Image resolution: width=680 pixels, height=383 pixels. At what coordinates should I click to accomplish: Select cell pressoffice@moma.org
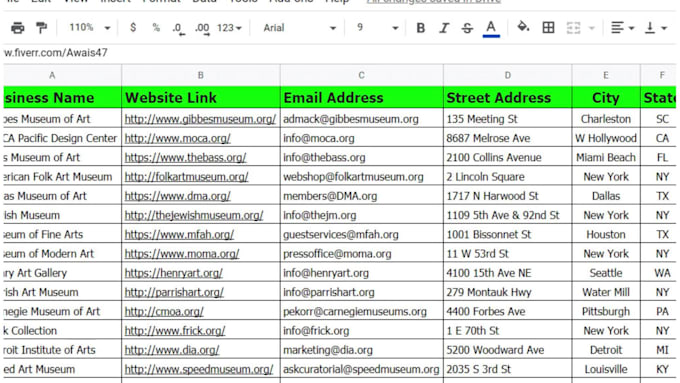[362, 254]
